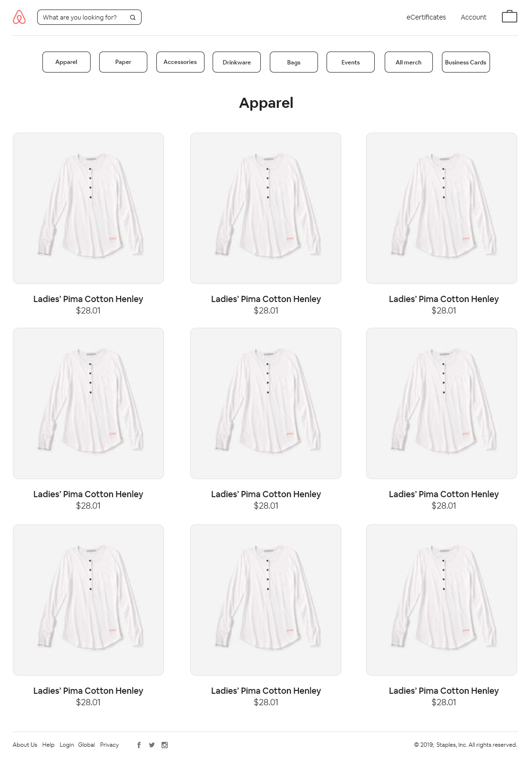Image resolution: width=532 pixels, height=762 pixels.
Task: Open the shopping bag cart icon
Action: point(510,16)
